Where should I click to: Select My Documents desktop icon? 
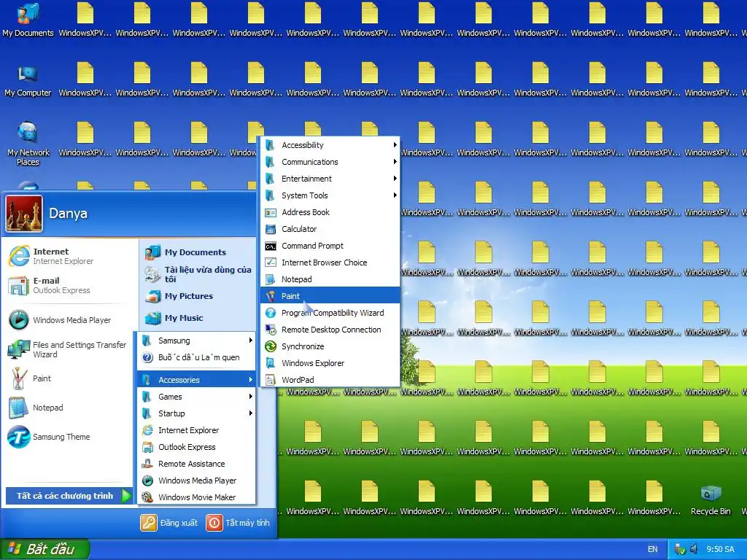[28, 20]
